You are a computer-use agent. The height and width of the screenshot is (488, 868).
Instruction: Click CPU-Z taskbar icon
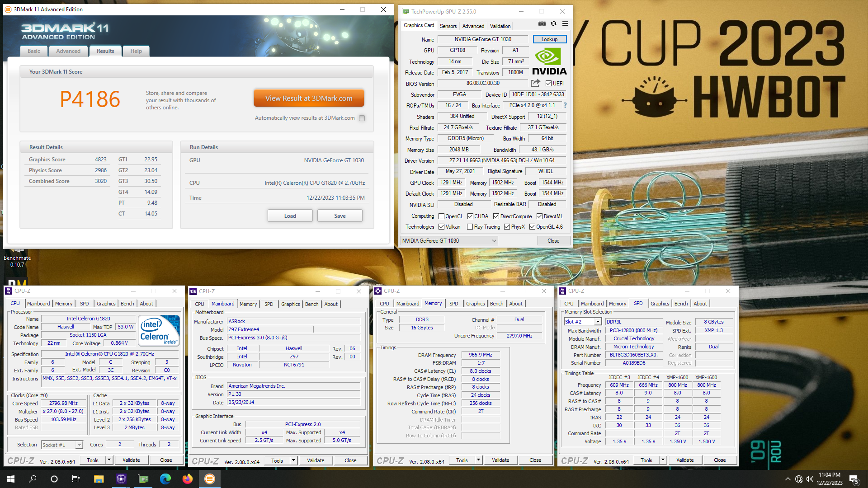121,479
